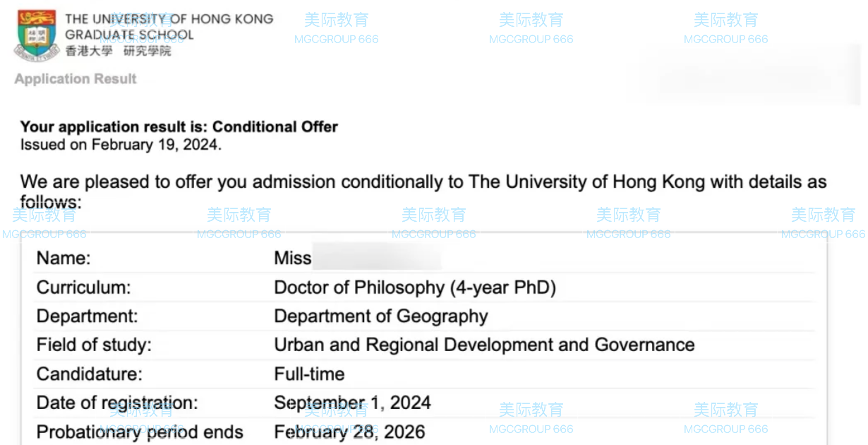This screenshot has width=868, height=445.
Task: Click the 'February 28, 2026' probation end date
Action: click(349, 432)
